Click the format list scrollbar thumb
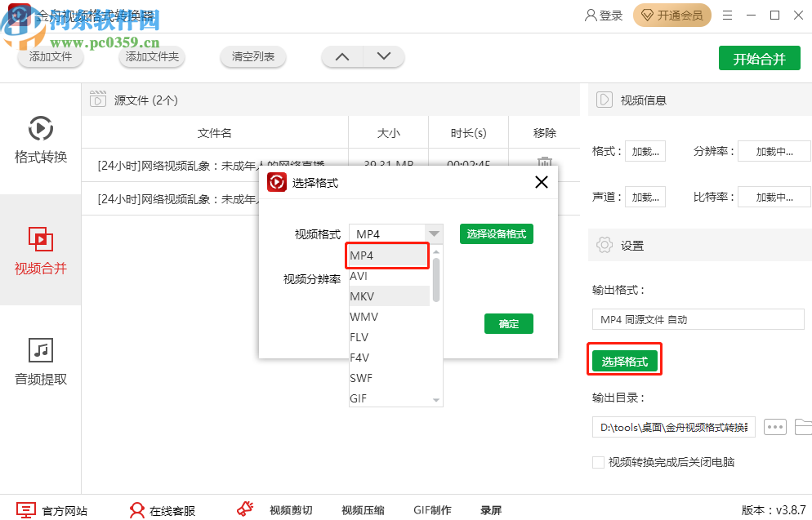The height and width of the screenshot is (520, 812). [x=436, y=279]
